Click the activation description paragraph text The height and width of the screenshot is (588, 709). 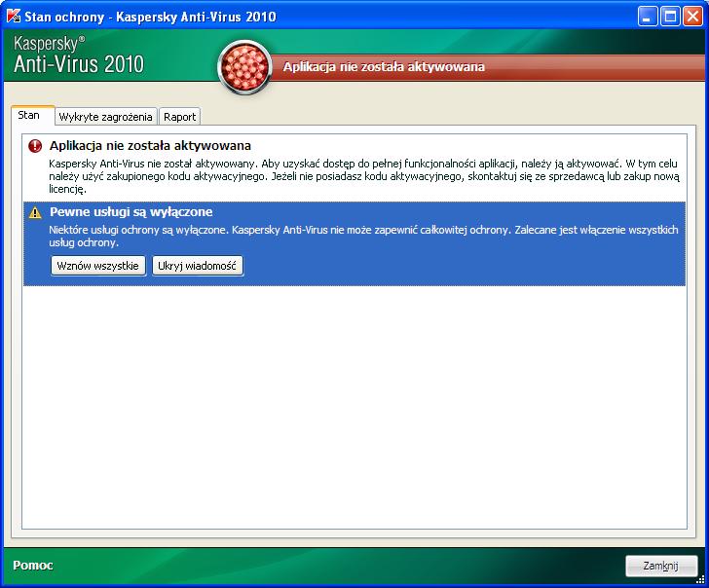click(x=364, y=176)
